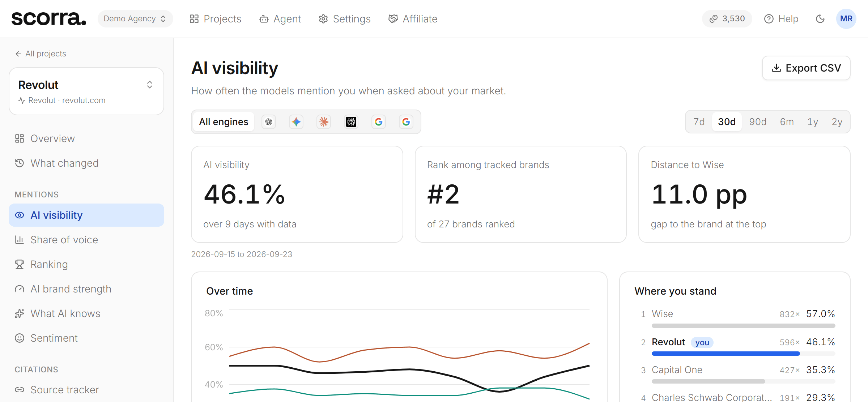The image size is (868, 402).
Task: Open the Affiliate page
Action: pyautogui.click(x=413, y=19)
